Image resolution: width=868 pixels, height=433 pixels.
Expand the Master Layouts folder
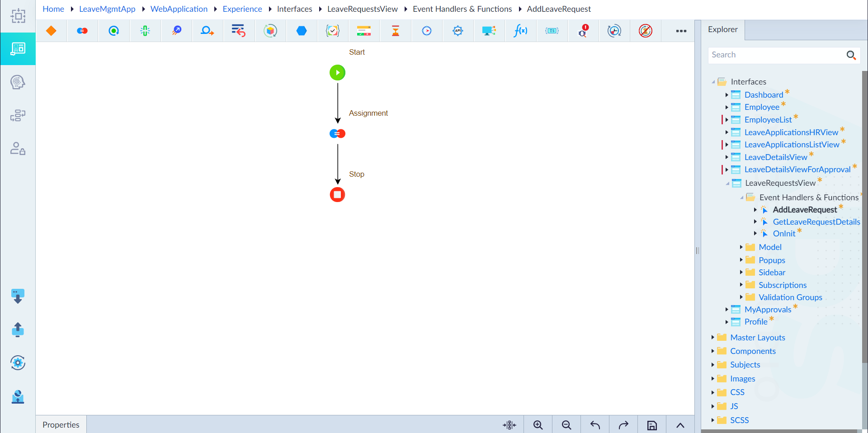(712, 338)
